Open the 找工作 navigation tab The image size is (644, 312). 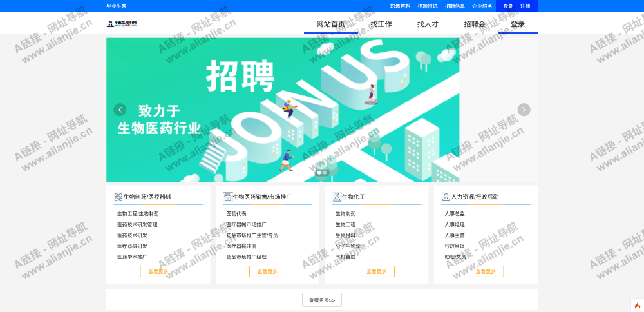click(381, 24)
